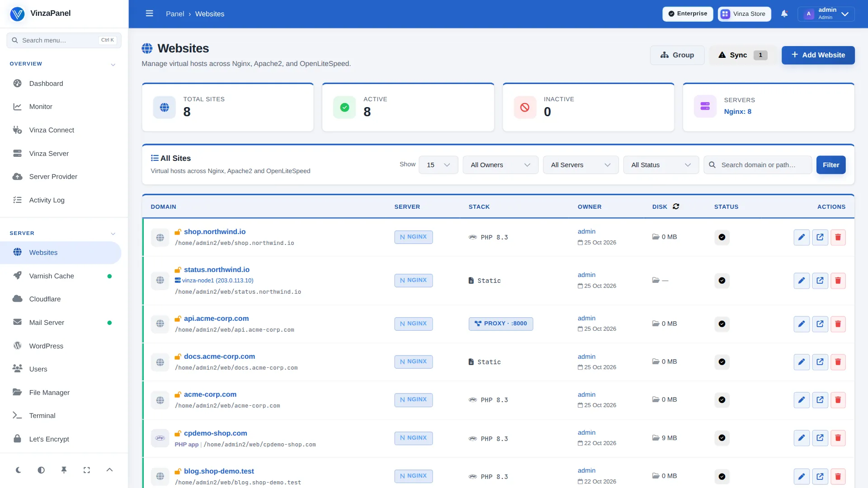Open File Manager from the sidebar
This screenshot has height=488, width=868.
tap(61, 393)
